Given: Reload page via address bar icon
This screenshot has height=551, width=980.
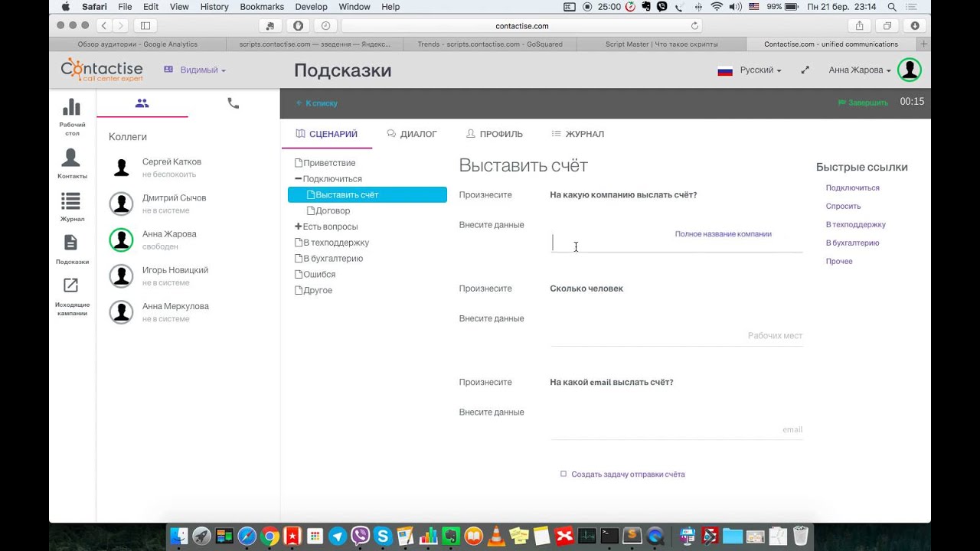Looking at the screenshot, I should coord(694,25).
